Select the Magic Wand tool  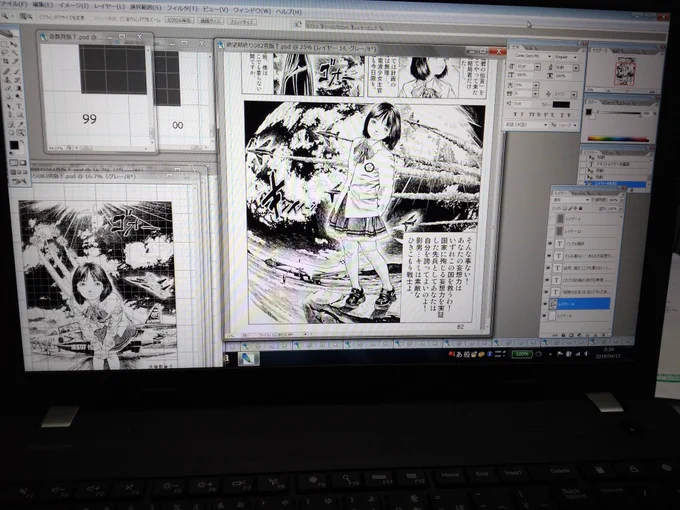15,52
